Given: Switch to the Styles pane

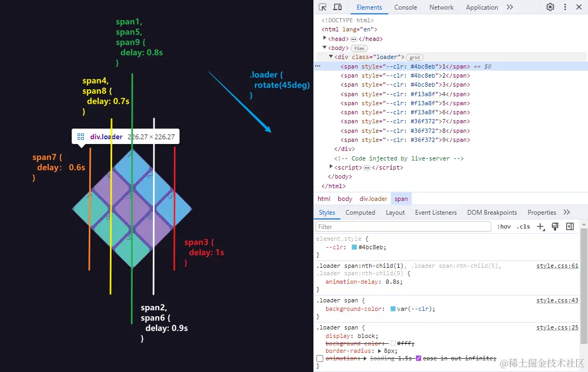Looking at the screenshot, I should (327, 213).
